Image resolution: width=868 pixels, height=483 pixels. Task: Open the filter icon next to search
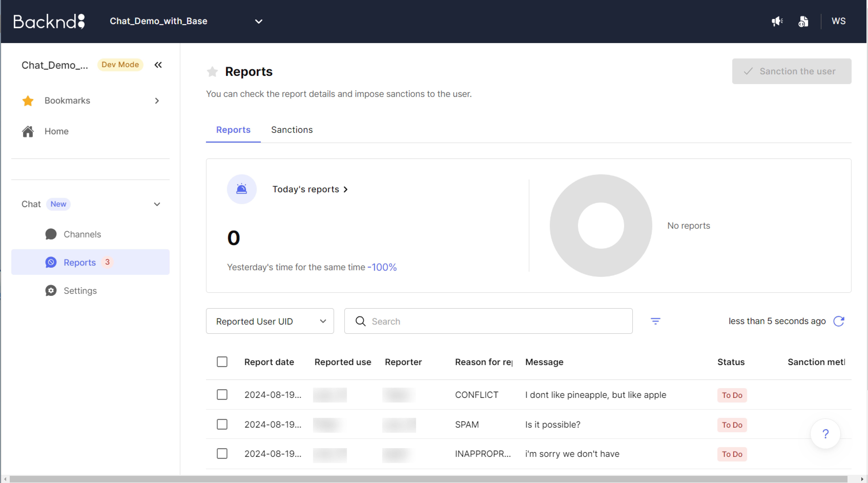pyautogui.click(x=655, y=321)
